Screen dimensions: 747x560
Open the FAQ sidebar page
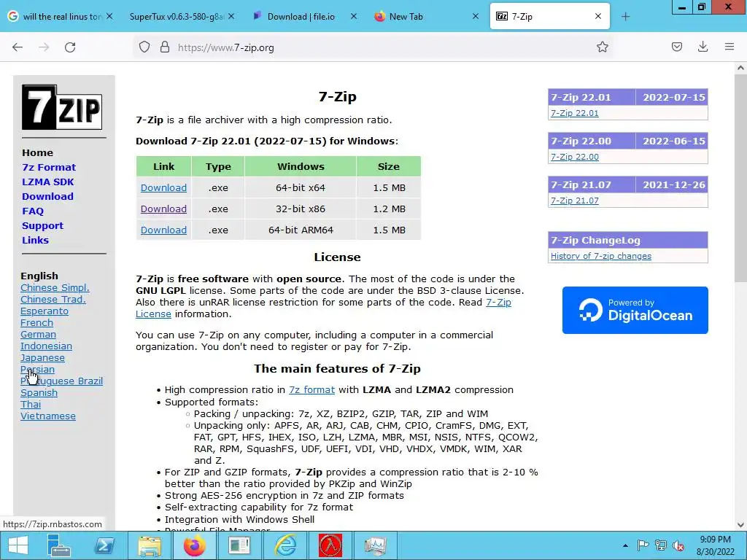[x=32, y=211]
